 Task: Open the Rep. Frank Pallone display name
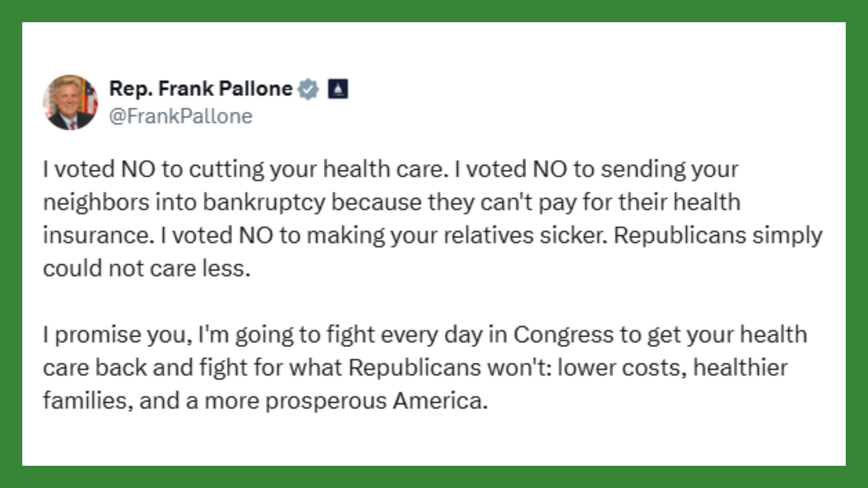[201, 88]
